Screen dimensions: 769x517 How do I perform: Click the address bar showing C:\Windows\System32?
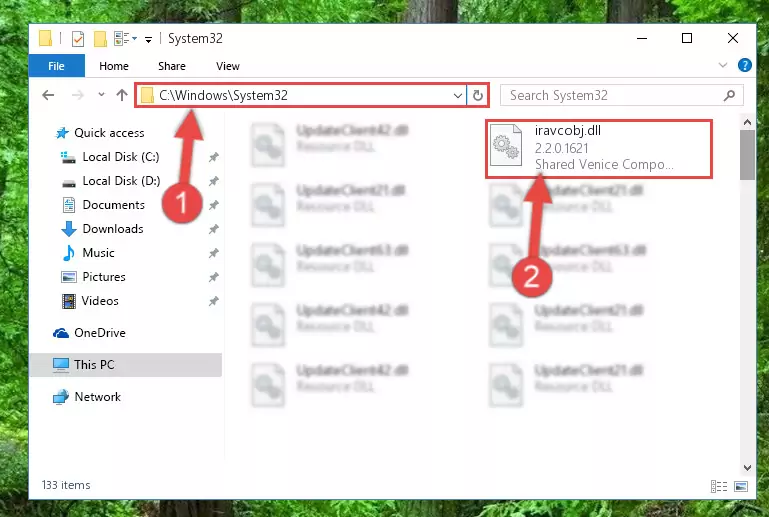click(300, 95)
